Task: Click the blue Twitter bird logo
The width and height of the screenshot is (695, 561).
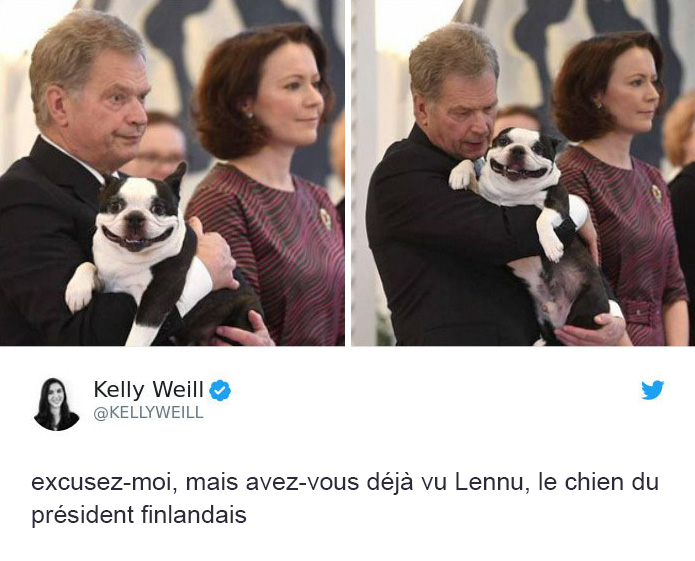Action: point(652,390)
